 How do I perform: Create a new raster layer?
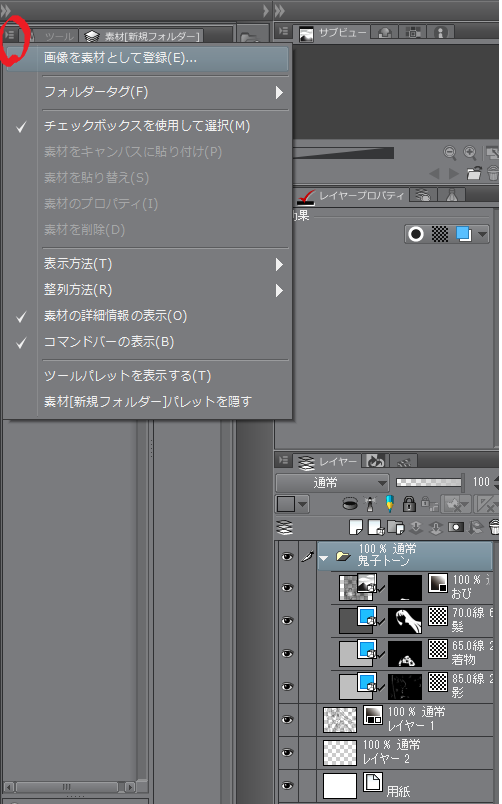[x=355, y=527]
